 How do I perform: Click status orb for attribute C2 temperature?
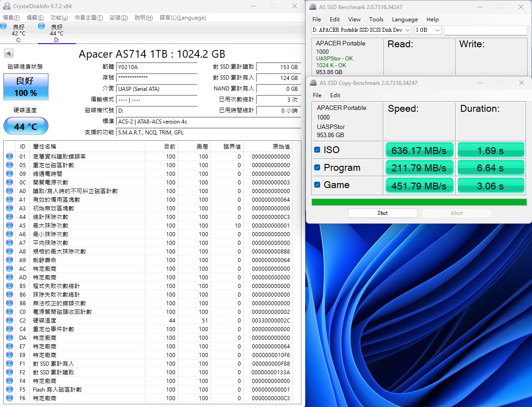(10, 320)
